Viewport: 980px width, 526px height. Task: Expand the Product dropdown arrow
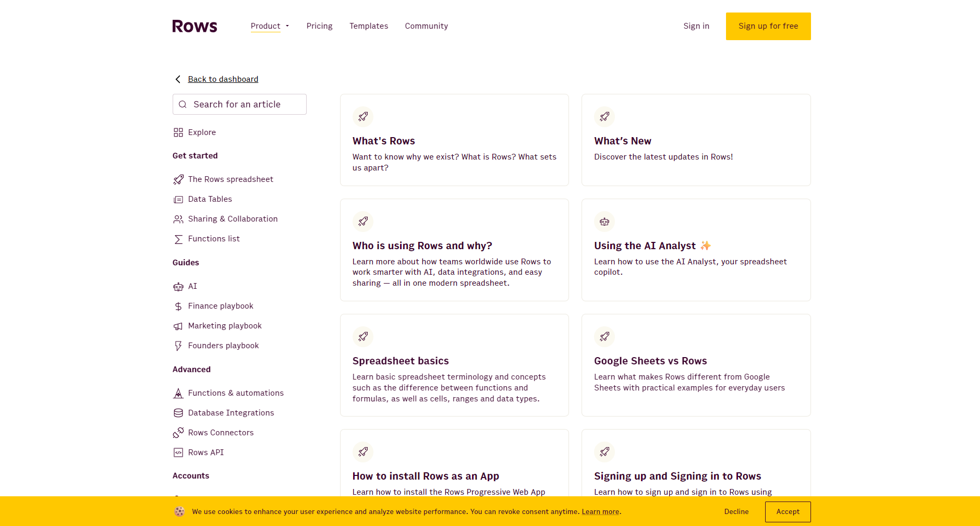(287, 26)
